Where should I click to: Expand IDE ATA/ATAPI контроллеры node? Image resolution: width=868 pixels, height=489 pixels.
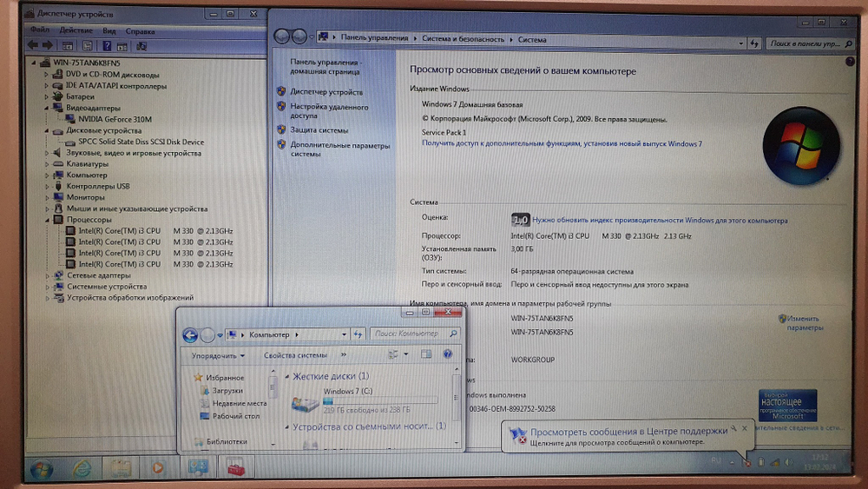click(x=47, y=86)
